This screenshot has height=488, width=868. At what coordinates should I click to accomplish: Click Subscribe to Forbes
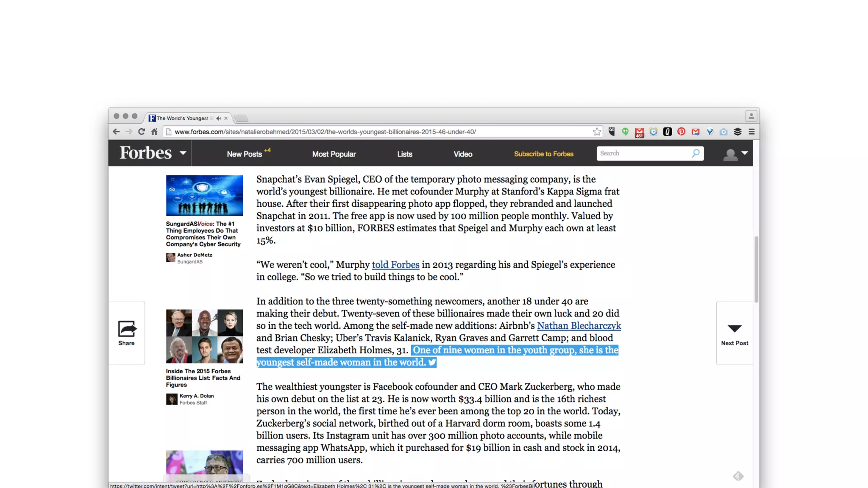tap(543, 154)
